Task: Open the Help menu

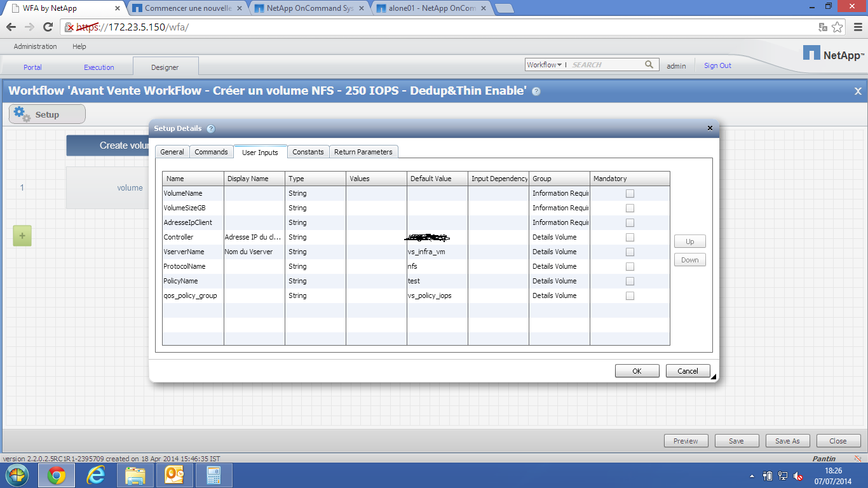Action: (79, 46)
